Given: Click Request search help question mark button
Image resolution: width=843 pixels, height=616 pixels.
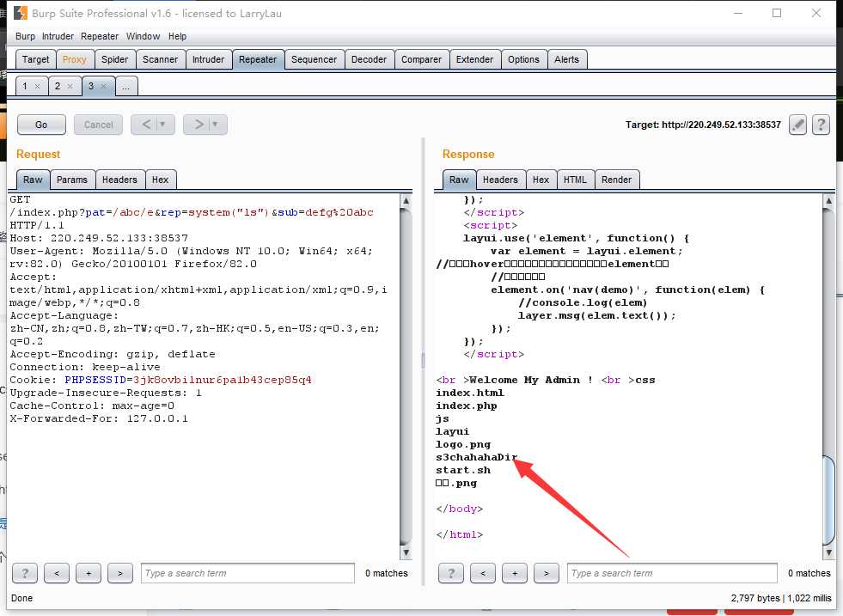Looking at the screenshot, I should pos(25,573).
